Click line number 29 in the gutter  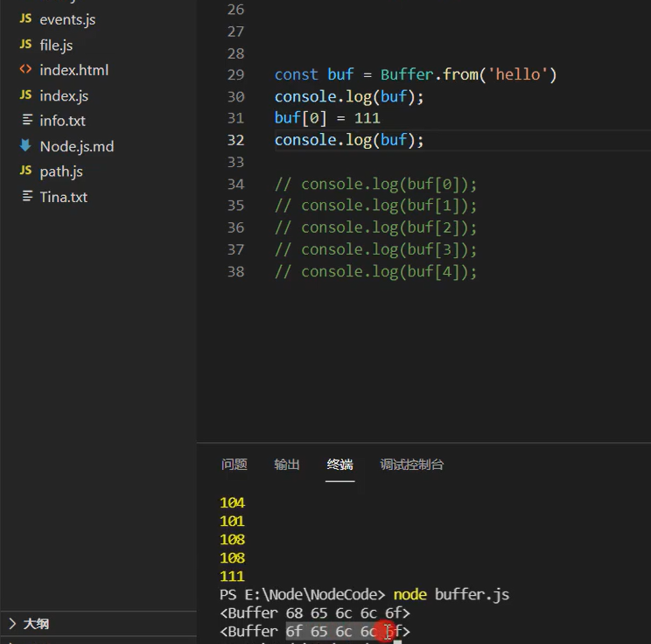pos(236,74)
